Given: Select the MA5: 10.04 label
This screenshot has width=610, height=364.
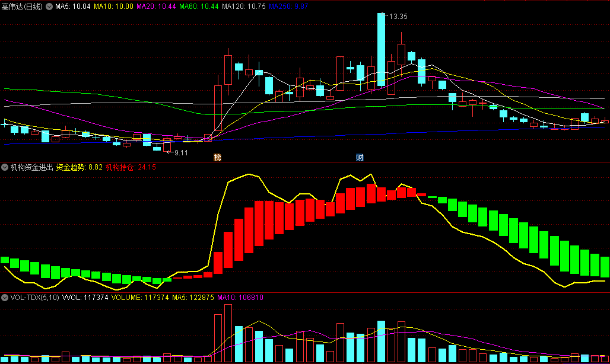Looking at the screenshot, I should click(x=73, y=7).
